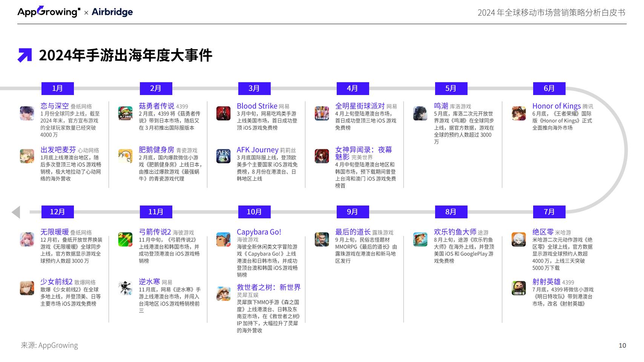This screenshot has height=362, width=644.
Task: Click the Capybara Go! game title
Action: click(259, 232)
